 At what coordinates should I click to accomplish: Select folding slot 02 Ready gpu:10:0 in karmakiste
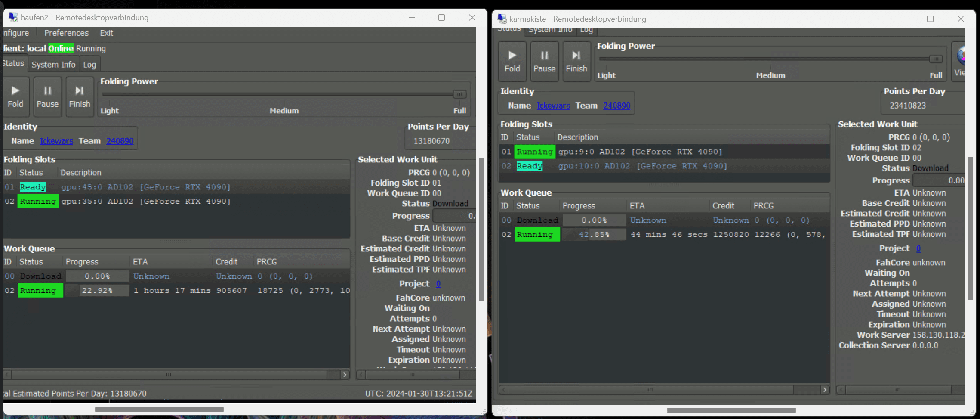(664, 166)
